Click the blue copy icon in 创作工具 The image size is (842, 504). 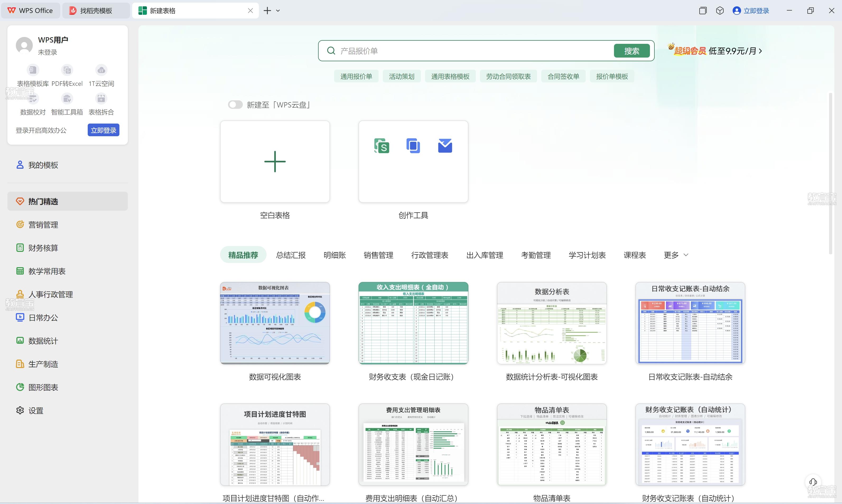point(413,146)
